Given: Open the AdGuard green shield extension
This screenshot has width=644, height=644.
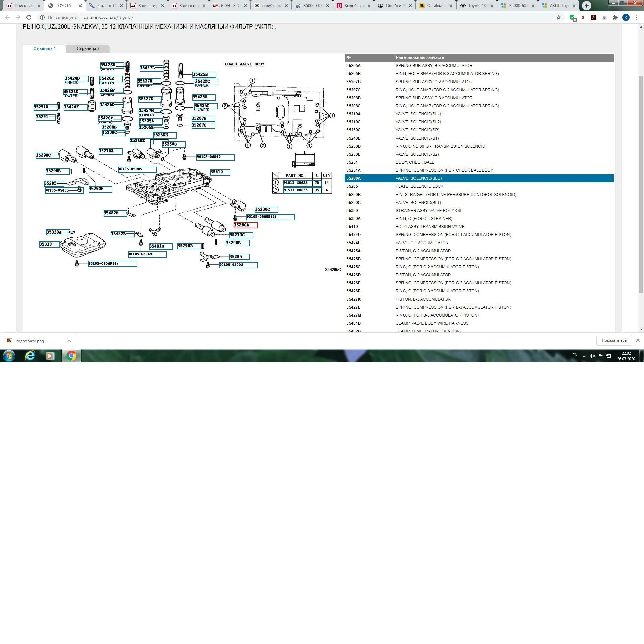Looking at the screenshot, I should click(x=572, y=18).
